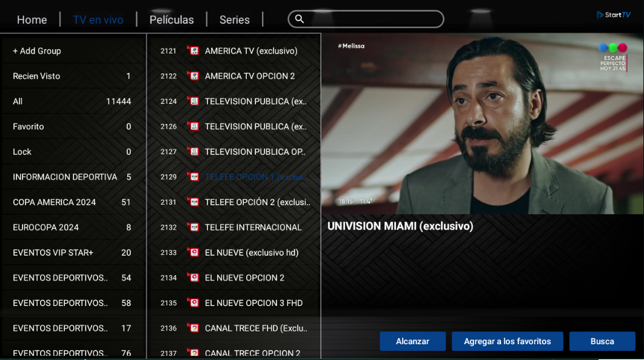Image resolution: width=644 pixels, height=360 pixels.
Task: Click the TELEFE OPCIÓN 2 channel logo icon
Action: (193, 202)
